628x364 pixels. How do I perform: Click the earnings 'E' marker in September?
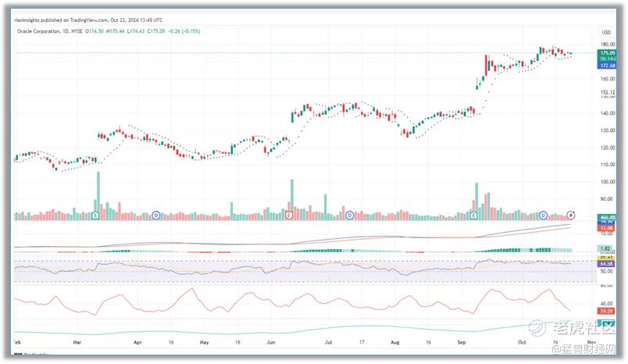473,216
